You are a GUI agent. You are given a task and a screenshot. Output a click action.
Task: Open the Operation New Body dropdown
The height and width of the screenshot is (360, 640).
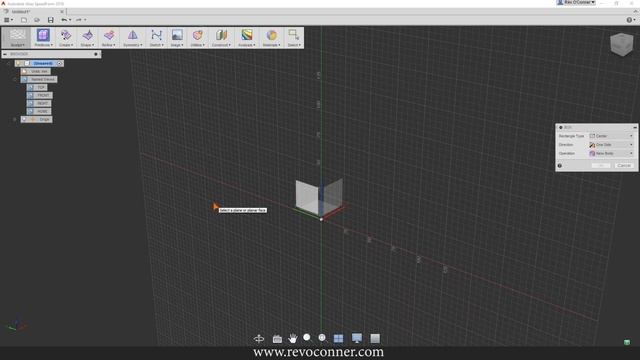click(x=612, y=153)
